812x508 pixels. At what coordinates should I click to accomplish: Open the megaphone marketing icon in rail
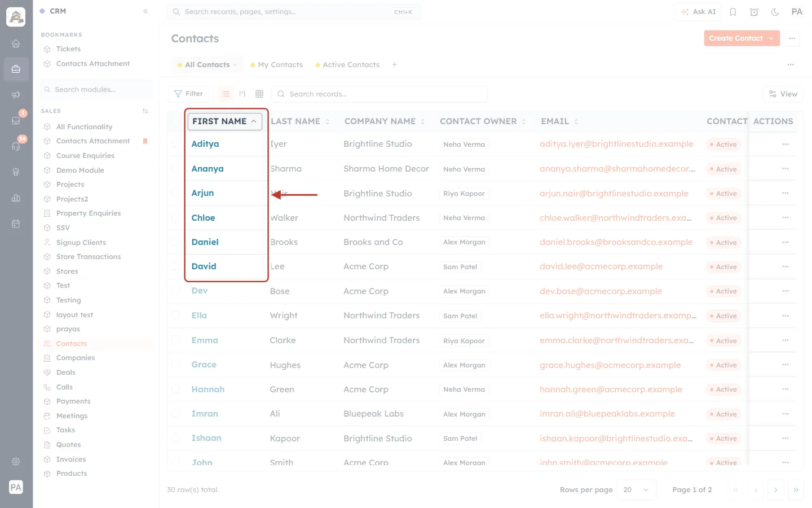point(16,95)
